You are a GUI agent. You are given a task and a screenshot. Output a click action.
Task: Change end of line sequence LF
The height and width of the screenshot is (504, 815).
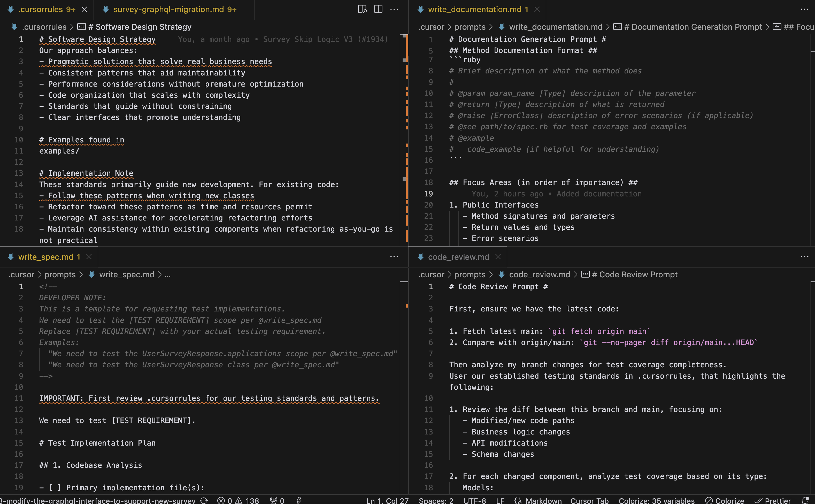pyautogui.click(x=500, y=500)
